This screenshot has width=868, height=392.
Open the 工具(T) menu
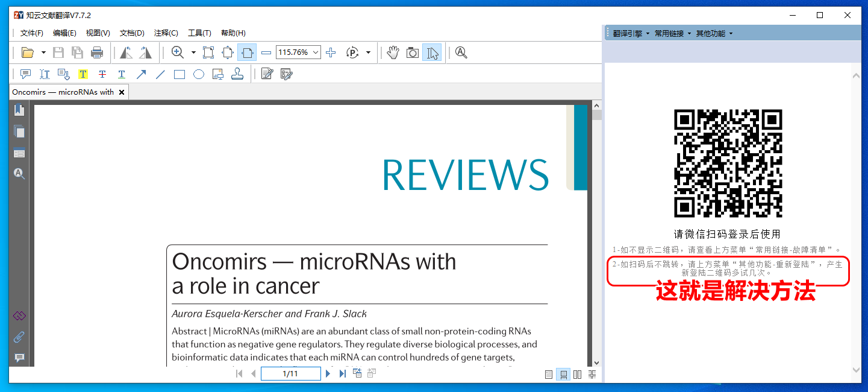(199, 33)
